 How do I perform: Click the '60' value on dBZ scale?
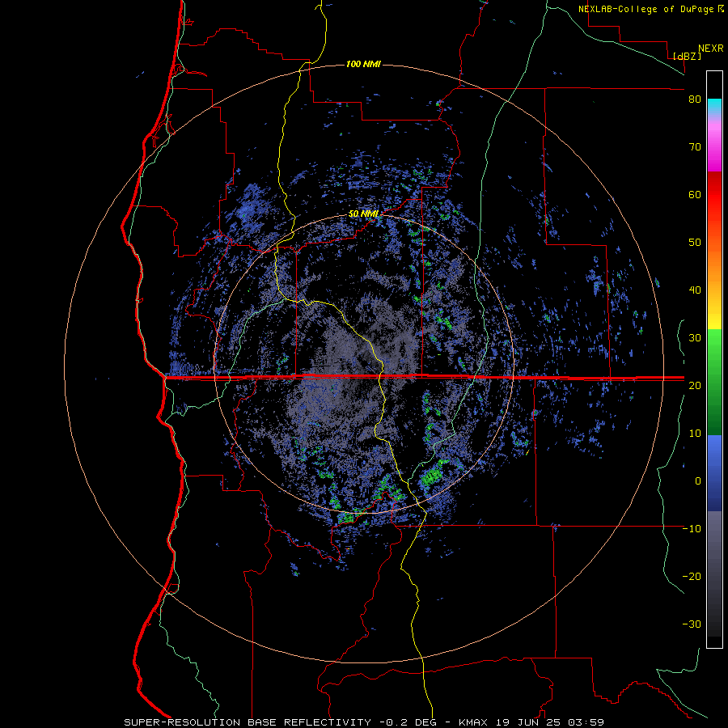695,195
